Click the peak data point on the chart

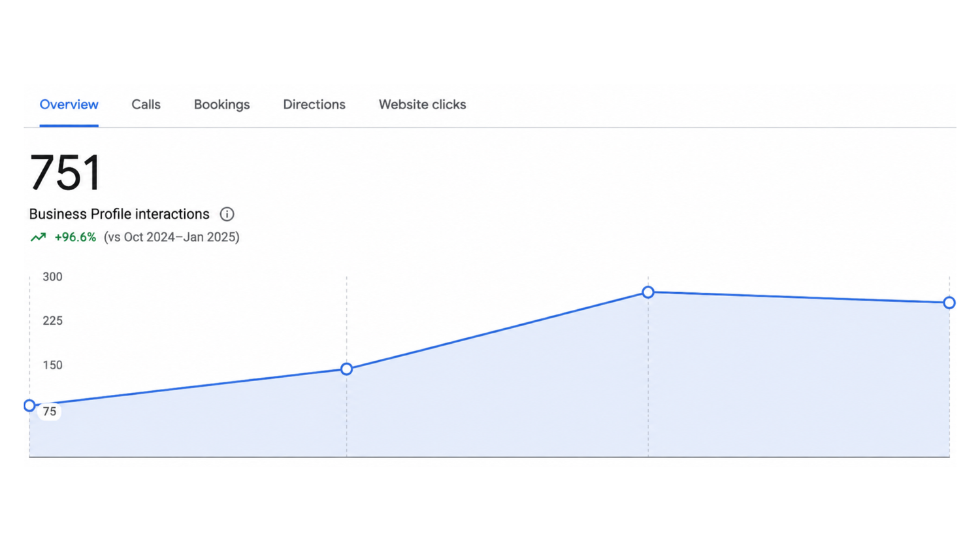coord(648,292)
